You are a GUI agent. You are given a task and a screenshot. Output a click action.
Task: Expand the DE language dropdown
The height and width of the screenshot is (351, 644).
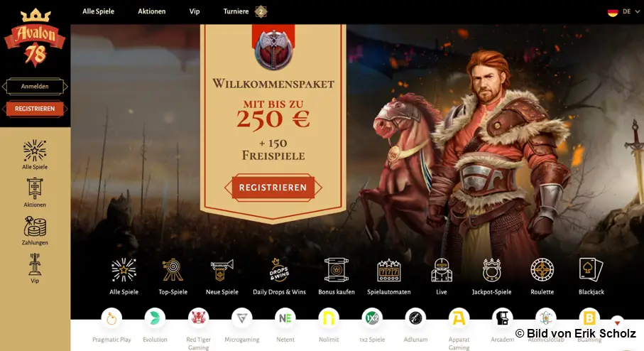[x=623, y=12]
